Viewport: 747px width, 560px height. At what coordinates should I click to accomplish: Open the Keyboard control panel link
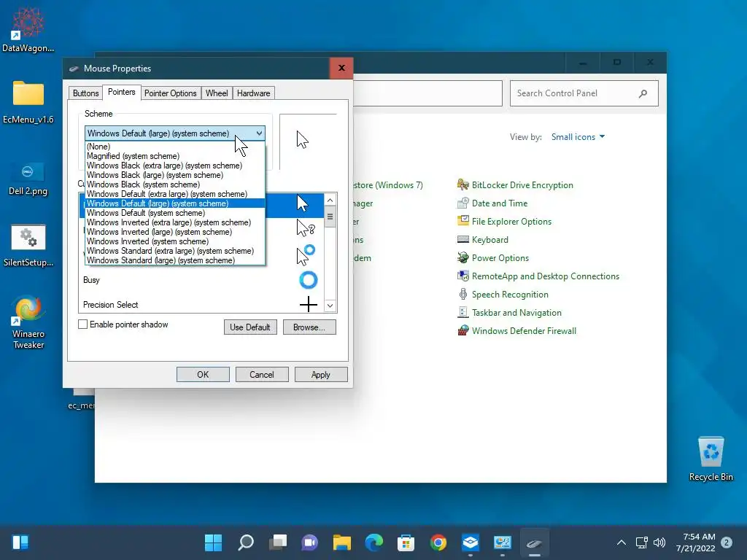[489, 239]
